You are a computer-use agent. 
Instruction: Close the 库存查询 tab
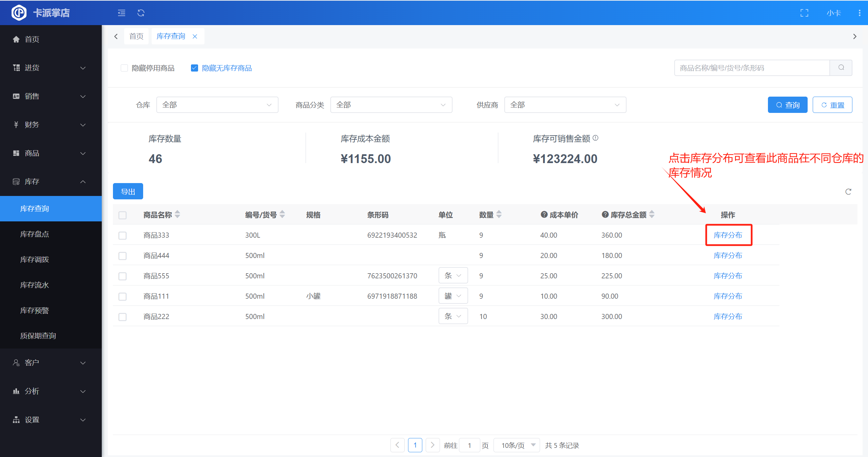195,37
